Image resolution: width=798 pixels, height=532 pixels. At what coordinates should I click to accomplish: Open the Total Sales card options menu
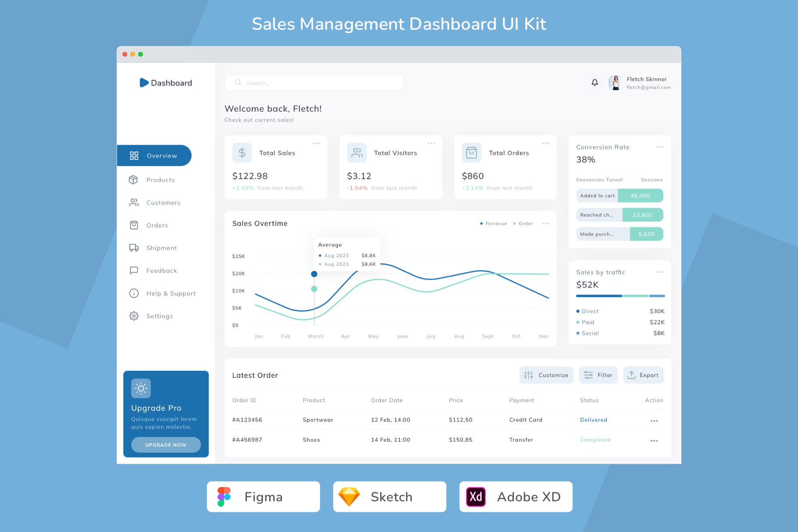tap(317, 143)
